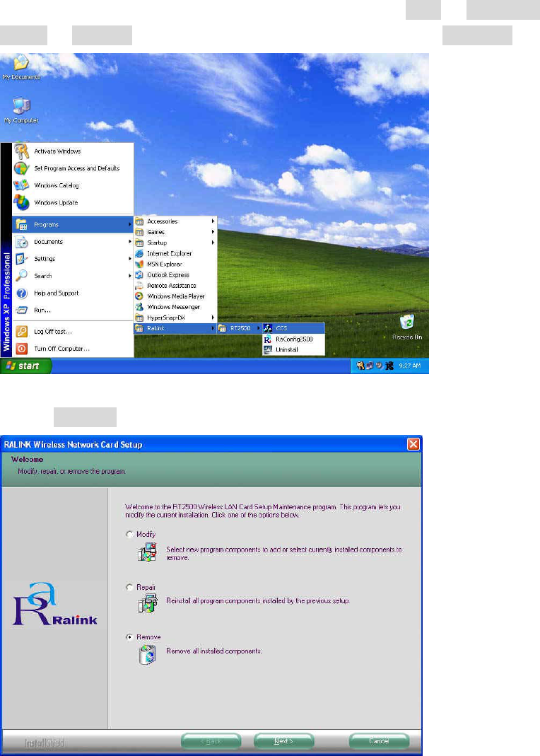Click RALINK Wireless Network Card Setup title
The height and width of the screenshot is (756, 540).
click(74, 445)
